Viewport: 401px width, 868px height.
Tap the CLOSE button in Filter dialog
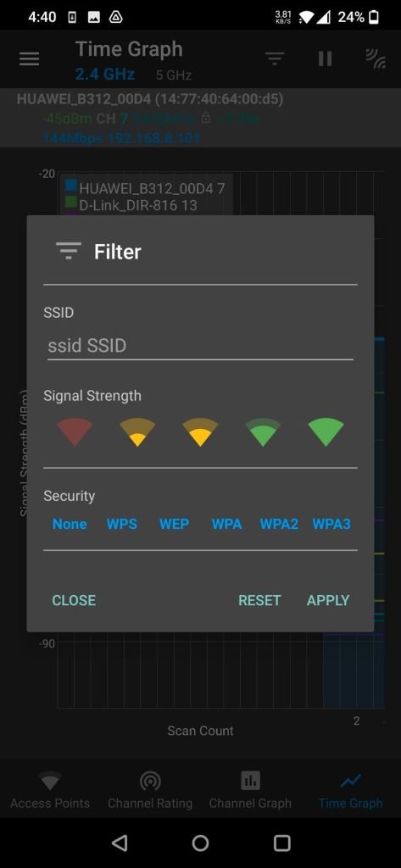(x=74, y=600)
